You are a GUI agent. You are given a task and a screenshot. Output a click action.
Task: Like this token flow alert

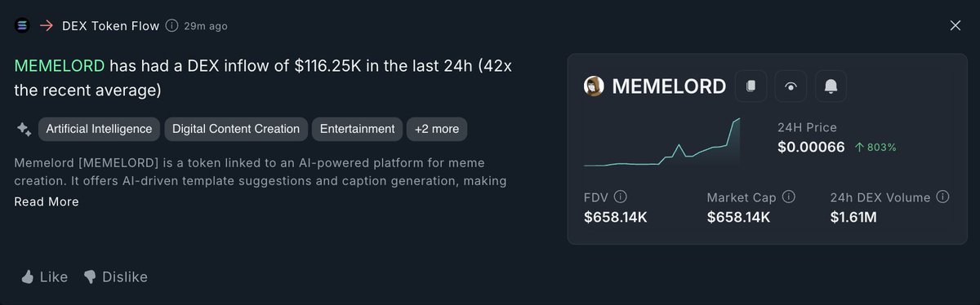point(44,277)
